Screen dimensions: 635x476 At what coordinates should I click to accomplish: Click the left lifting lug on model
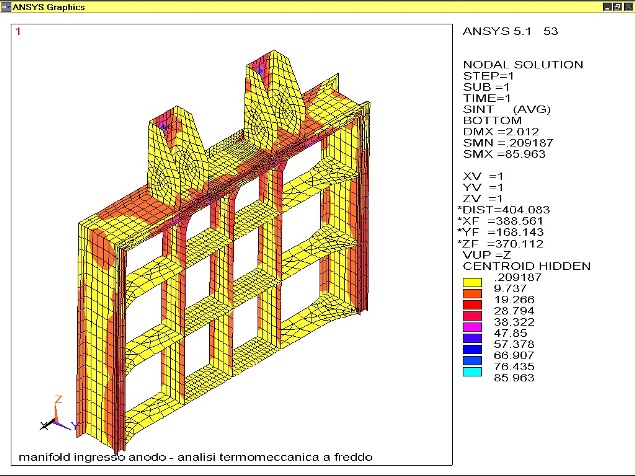(177, 156)
